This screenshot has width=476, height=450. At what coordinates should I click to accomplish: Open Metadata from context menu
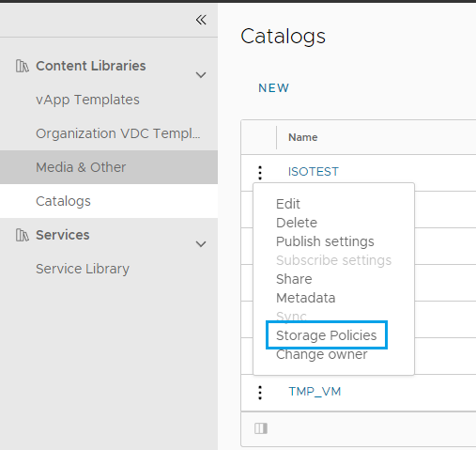305,298
